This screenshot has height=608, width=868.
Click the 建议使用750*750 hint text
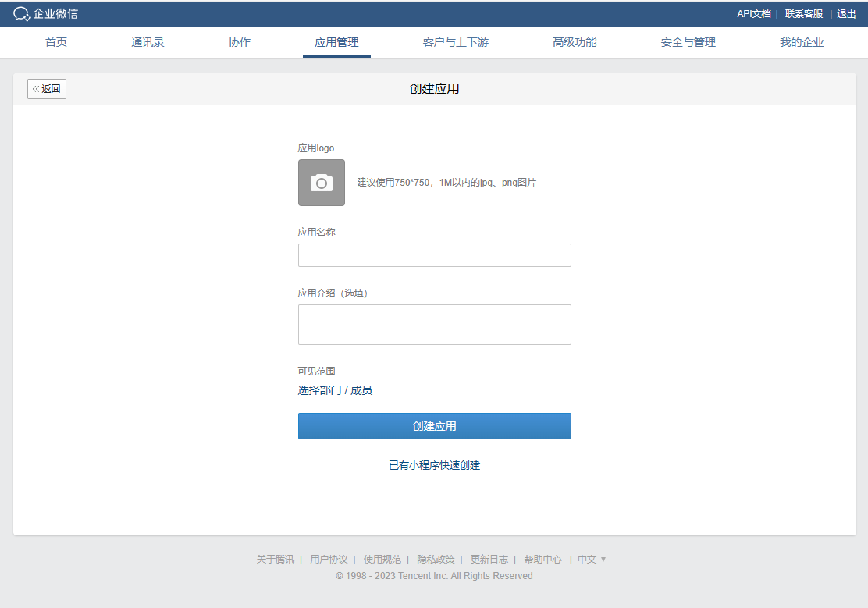[x=446, y=182]
